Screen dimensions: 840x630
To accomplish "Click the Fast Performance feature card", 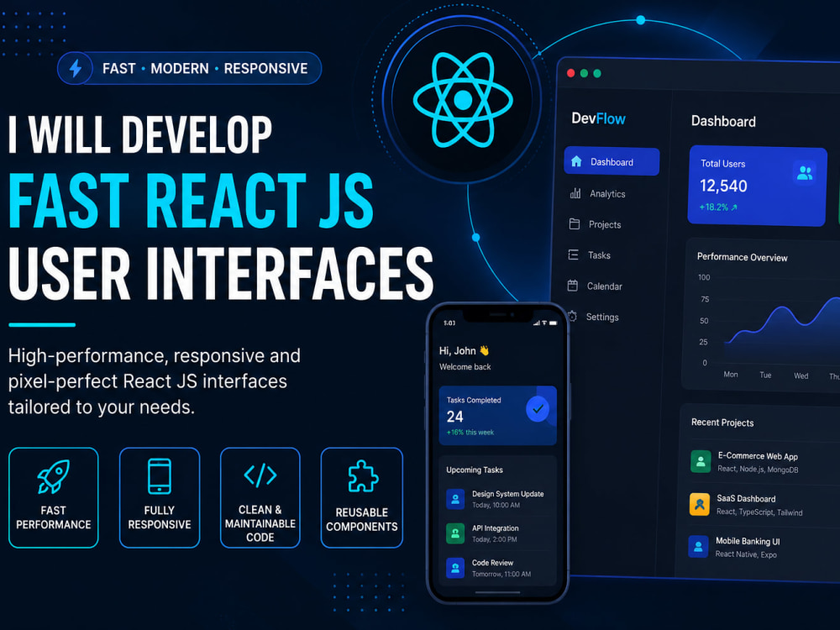I will coord(54,497).
